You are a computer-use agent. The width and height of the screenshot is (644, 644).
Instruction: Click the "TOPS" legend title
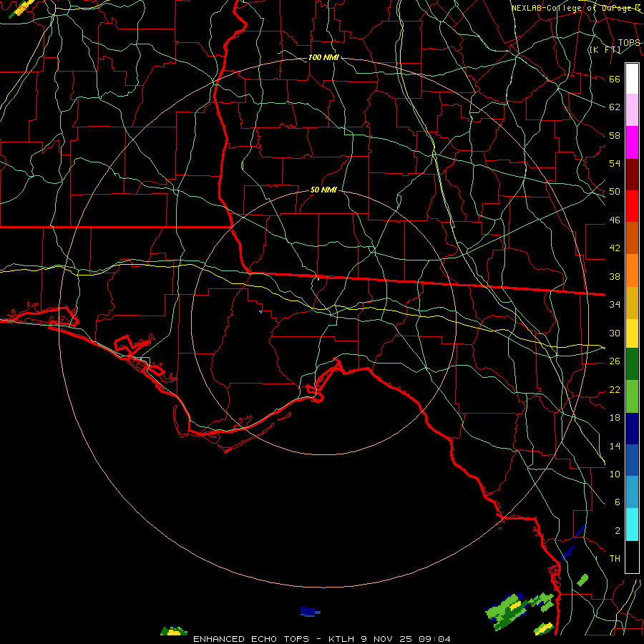[629, 43]
